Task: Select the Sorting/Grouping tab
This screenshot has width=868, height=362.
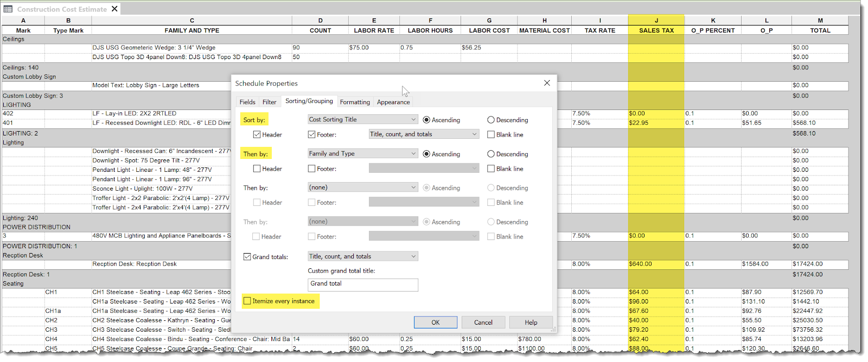Action: click(x=309, y=101)
